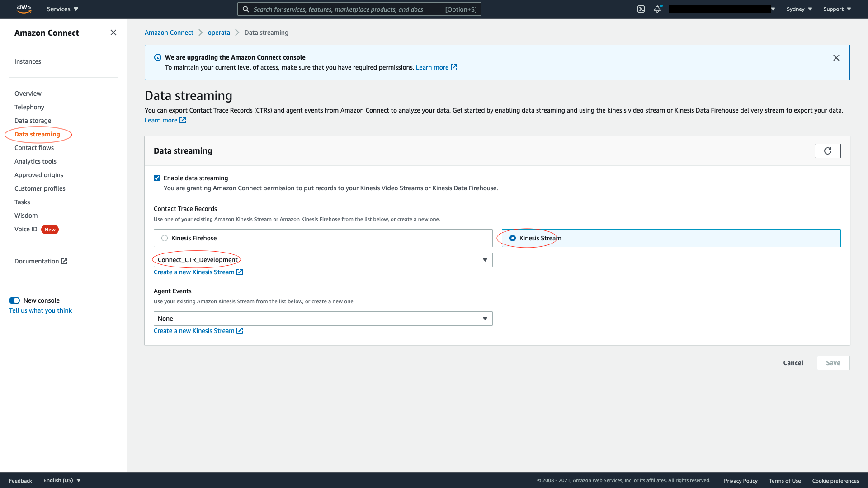Click the Documentation external link icon
This screenshot has width=868, height=488.
click(x=64, y=261)
